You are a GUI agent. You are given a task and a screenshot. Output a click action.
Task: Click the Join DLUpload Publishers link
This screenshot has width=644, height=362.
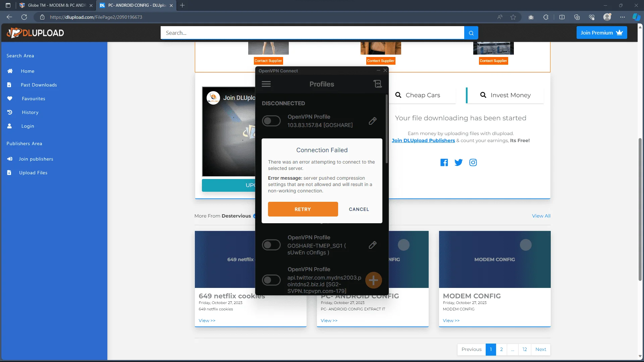tap(423, 140)
